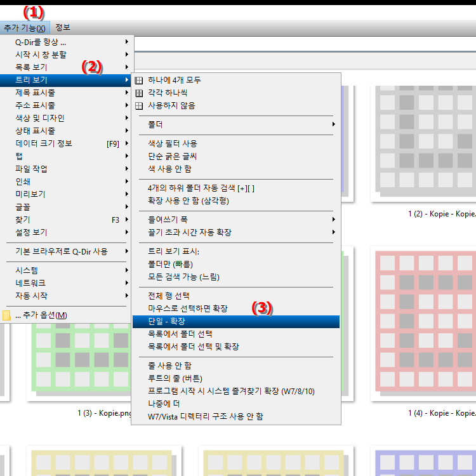Select the highlighted 트리 보기 entry

65,80
